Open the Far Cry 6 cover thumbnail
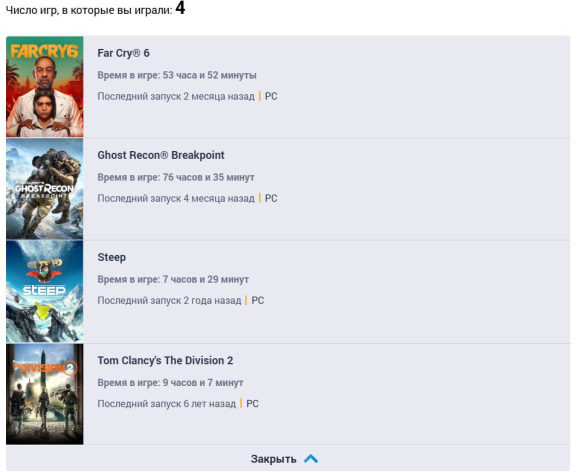Image resolution: width=580 pixels, height=476 pixels. pyautogui.click(x=45, y=87)
